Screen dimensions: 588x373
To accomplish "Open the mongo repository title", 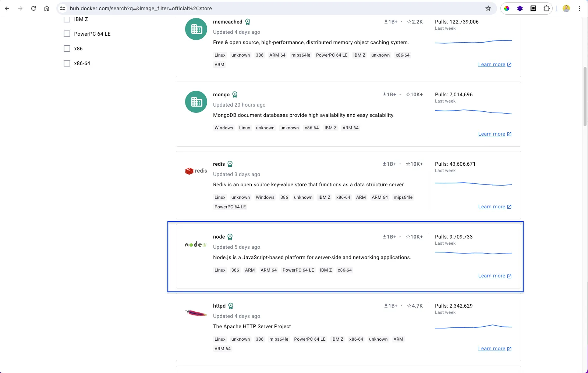I will (x=221, y=94).
